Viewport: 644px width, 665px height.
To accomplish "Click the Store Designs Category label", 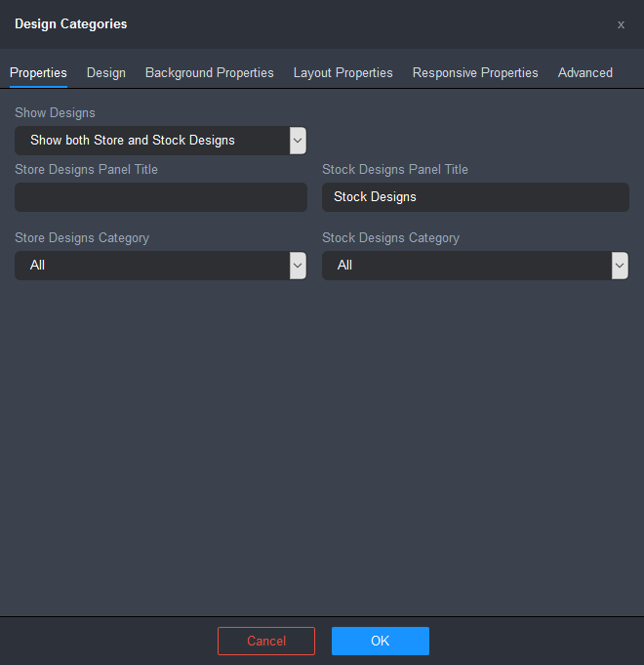I will (x=82, y=238).
